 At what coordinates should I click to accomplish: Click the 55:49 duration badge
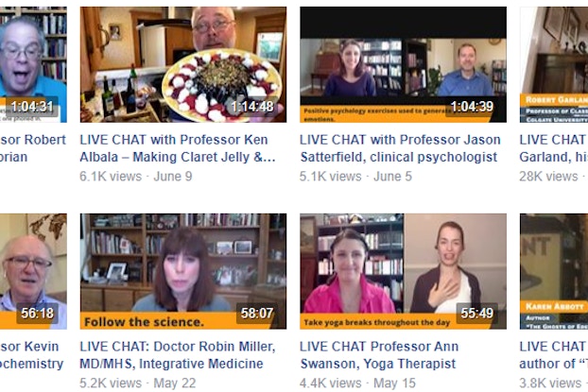[477, 314]
